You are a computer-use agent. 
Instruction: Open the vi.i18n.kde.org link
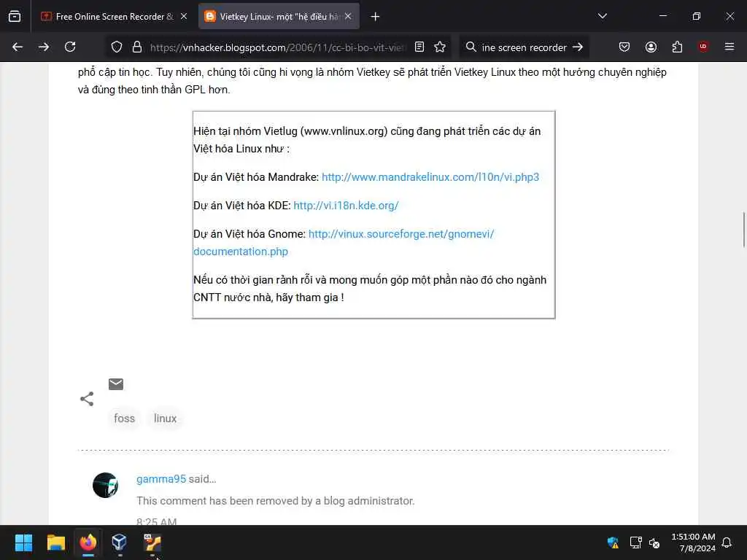coord(346,206)
